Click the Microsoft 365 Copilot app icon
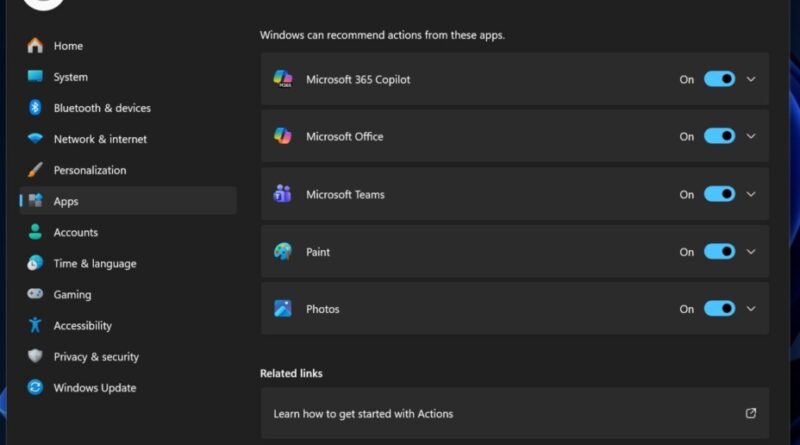 click(x=283, y=79)
